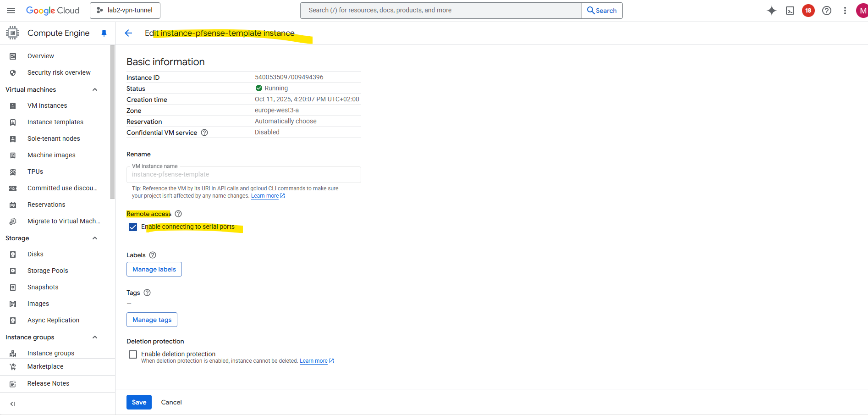Image resolution: width=868 pixels, height=415 pixels.
Task: Click the Release Notes icon
Action: click(x=13, y=383)
